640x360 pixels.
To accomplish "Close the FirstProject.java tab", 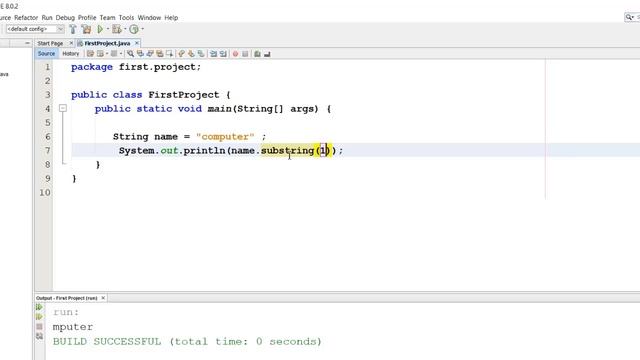I will tap(137, 43).
